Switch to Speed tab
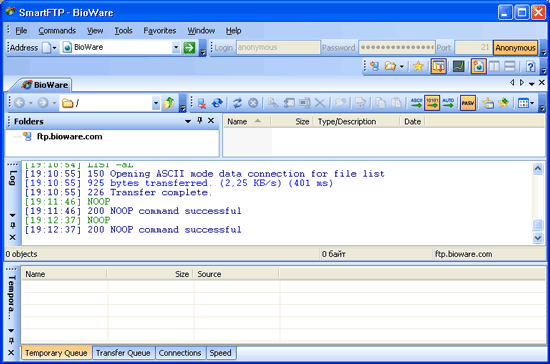This screenshot has height=364, width=550. tap(220, 353)
